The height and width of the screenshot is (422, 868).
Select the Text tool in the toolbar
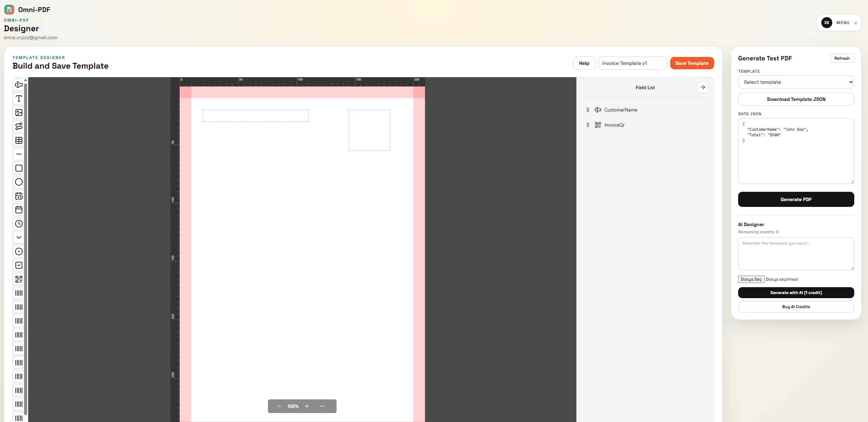(18, 98)
